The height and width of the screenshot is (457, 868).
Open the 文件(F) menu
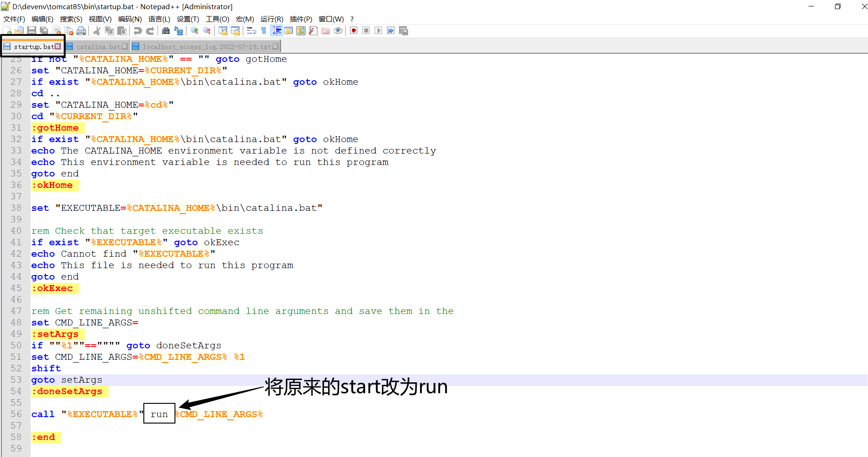coord(14,19)
